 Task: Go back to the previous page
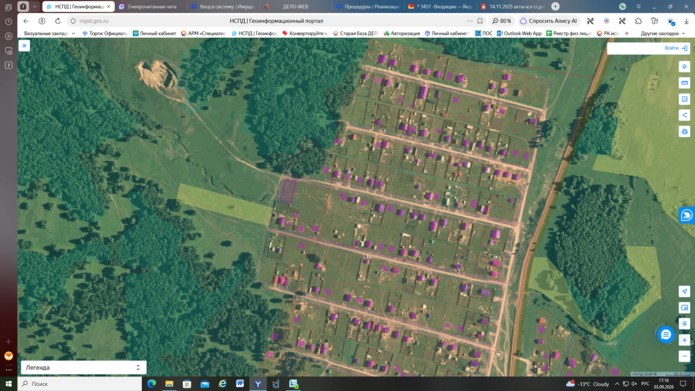pos(26,21)
